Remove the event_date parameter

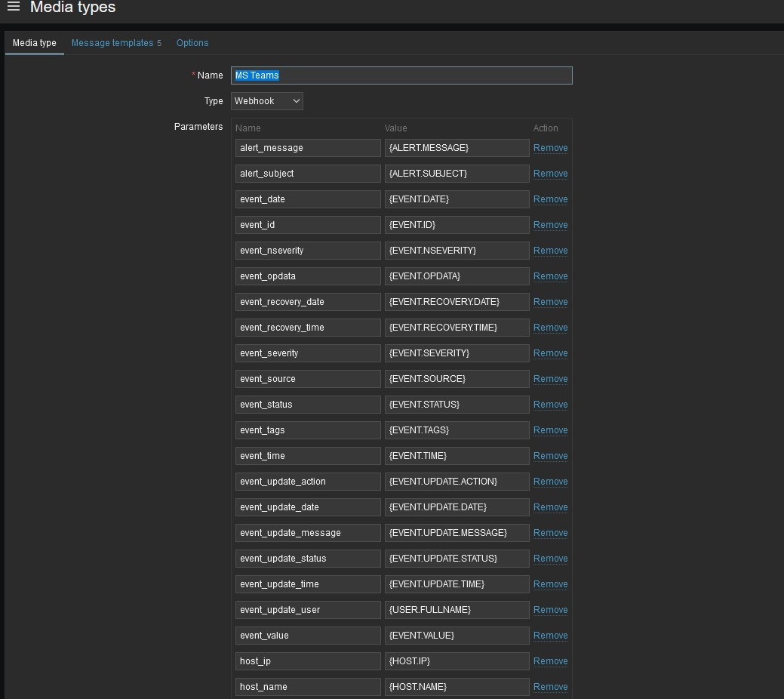[550, 199]
